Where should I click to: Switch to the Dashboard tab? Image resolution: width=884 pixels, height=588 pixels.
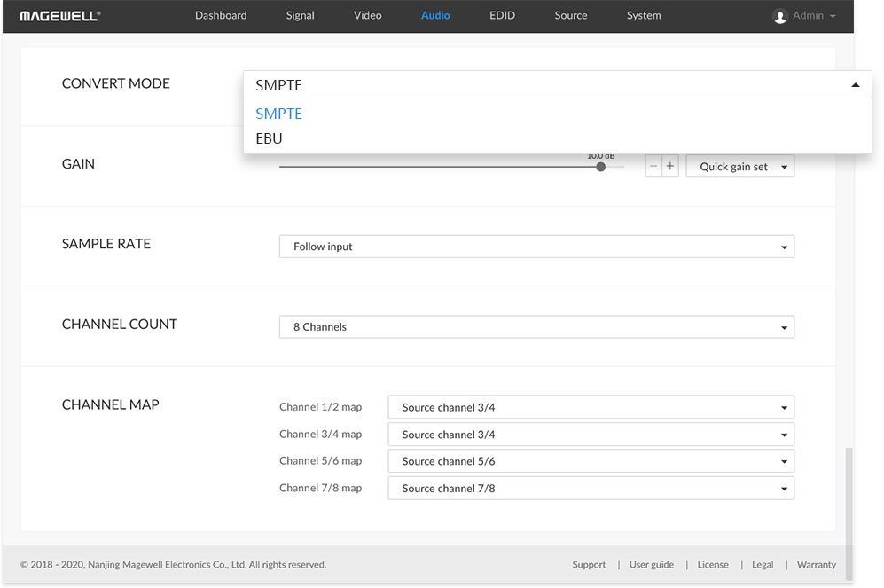pyautogui.click(x=221, y=16)
